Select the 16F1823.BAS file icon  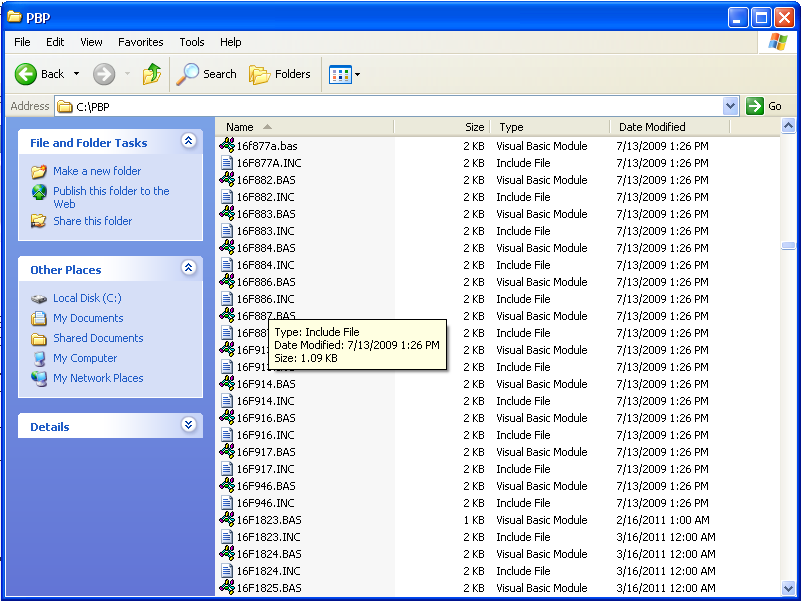pos(227,520)
